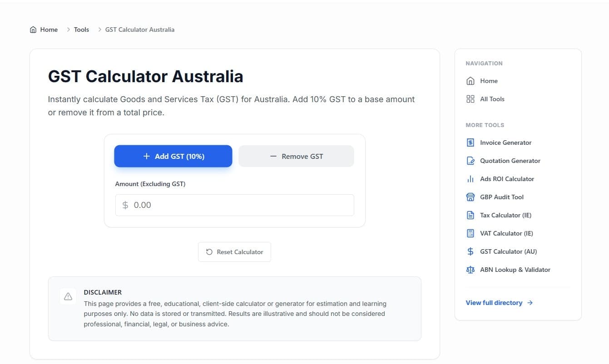
Task: Enable Add GST (10%) mode
Action: pyautogui.click(x=173, y=156)
